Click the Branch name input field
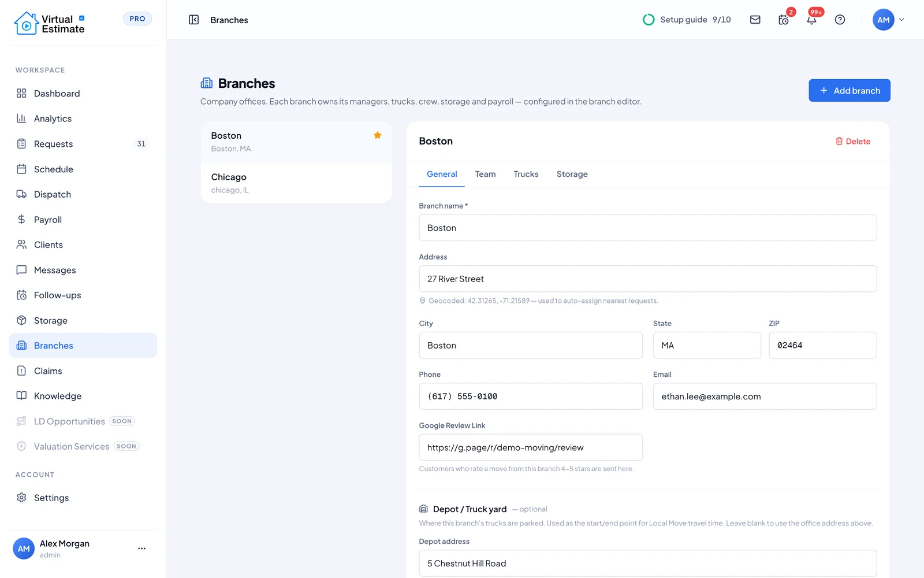Screen dimensions: 924x578 click(648, 228)
